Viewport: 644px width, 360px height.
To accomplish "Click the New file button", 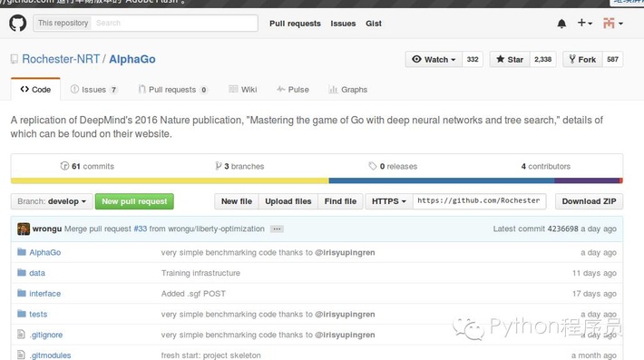I will (237, 201).
